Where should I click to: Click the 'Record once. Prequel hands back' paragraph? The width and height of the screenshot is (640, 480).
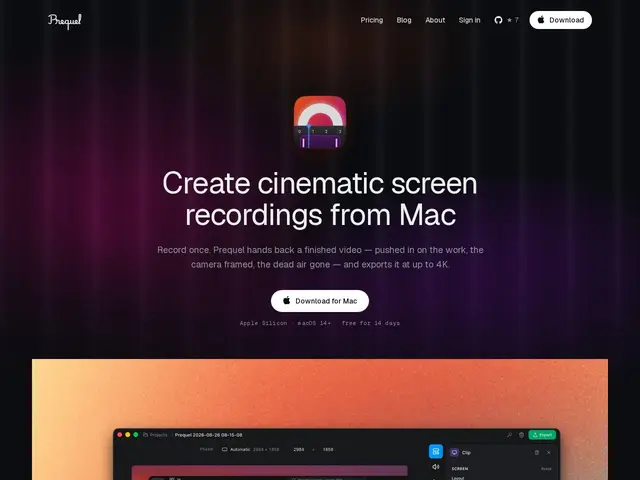pyautogui.click(x=320, y=257)
